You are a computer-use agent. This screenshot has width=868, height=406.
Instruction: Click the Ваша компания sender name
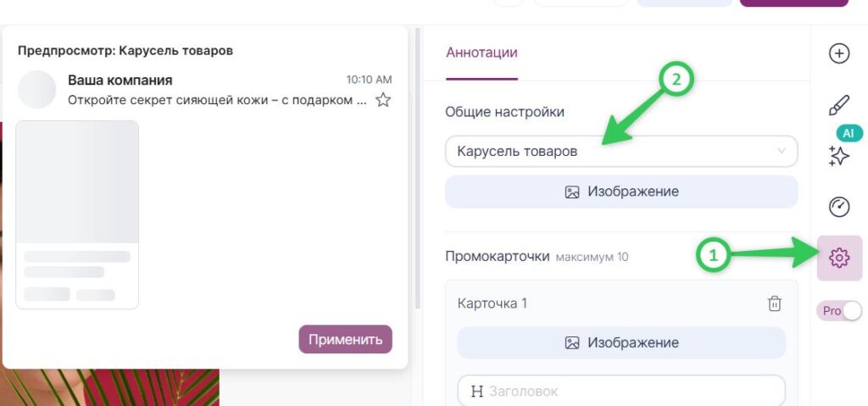coord(120,81)
